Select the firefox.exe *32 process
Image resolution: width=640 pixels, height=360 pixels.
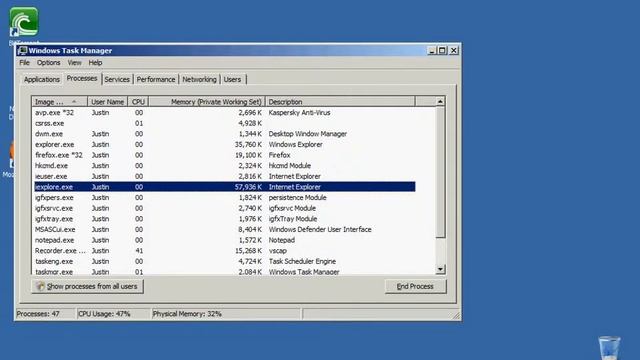tap(224, 155)
